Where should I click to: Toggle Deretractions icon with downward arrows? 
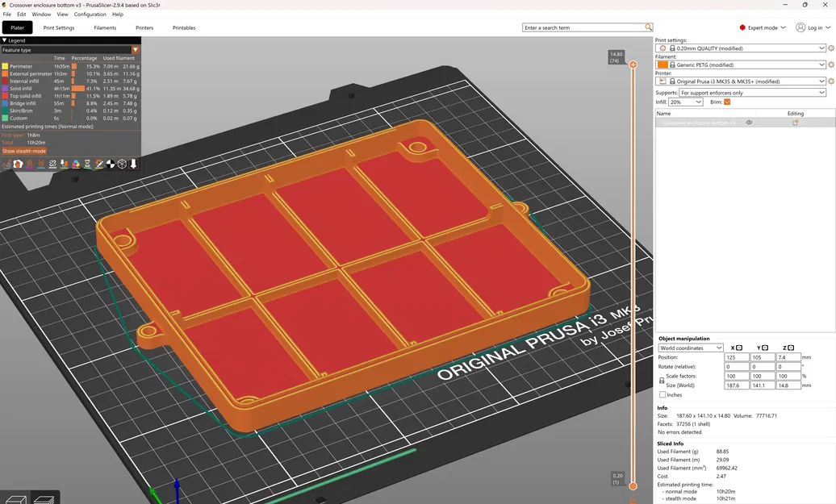[42, 164]
